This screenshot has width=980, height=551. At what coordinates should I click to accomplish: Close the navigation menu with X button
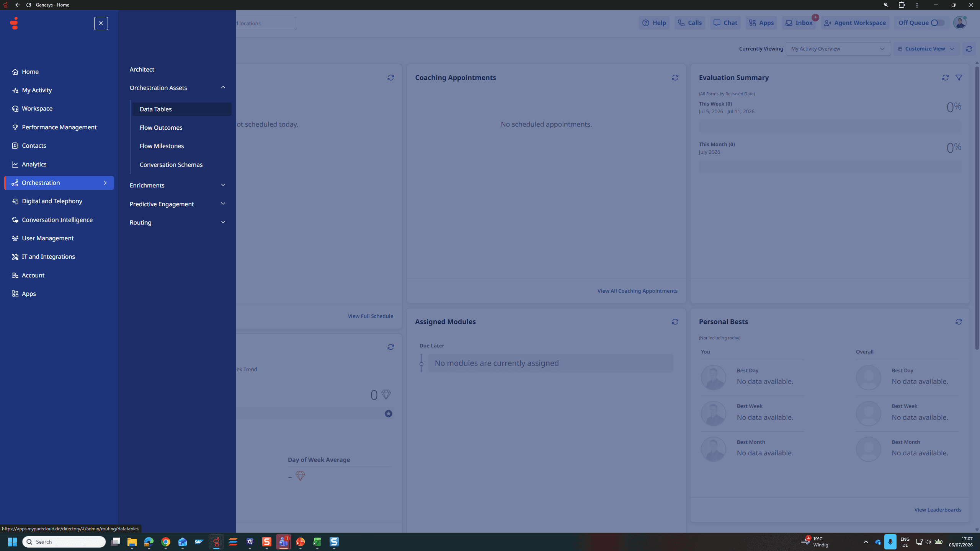pos(101,23)
